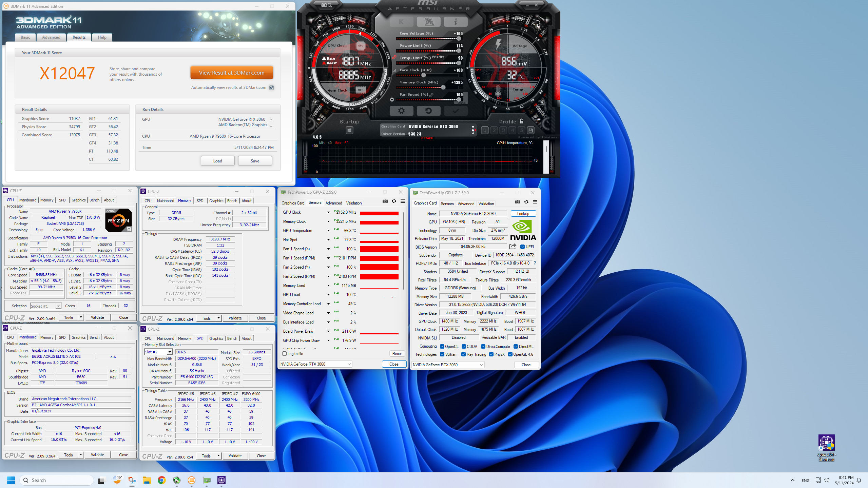Click Validate in CPU-Z Mainboard window
This screenshot has width=868, height=488.
(x=97, y=455)
